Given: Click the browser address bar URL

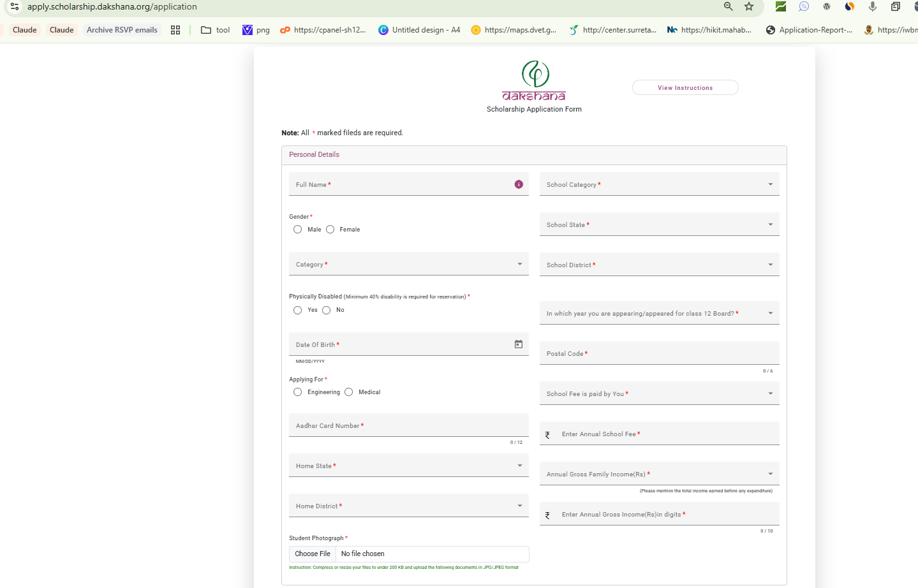Looking at the screenshot, I should click(x=112, y=6).
